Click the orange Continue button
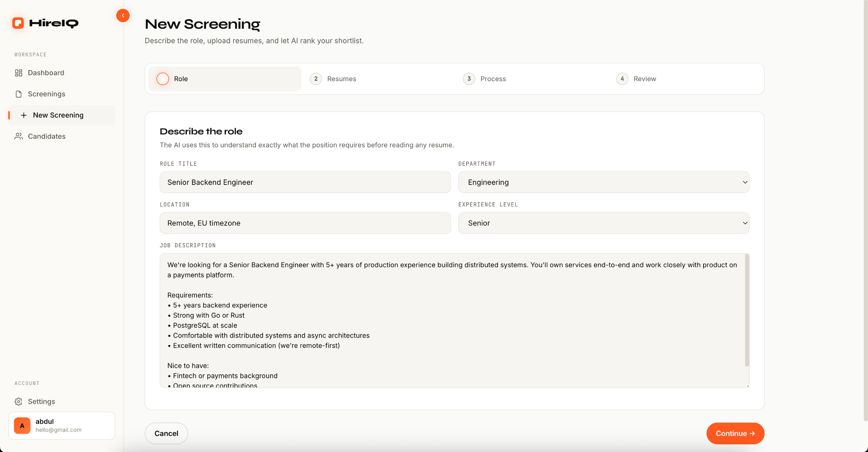Viewport: 868px width, 452px height. pyautogui.click(x=735, y=433)
